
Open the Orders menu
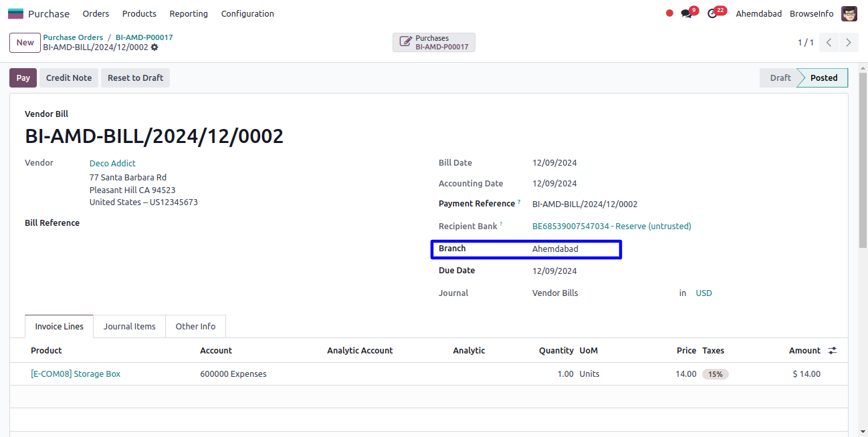(96, 13)
